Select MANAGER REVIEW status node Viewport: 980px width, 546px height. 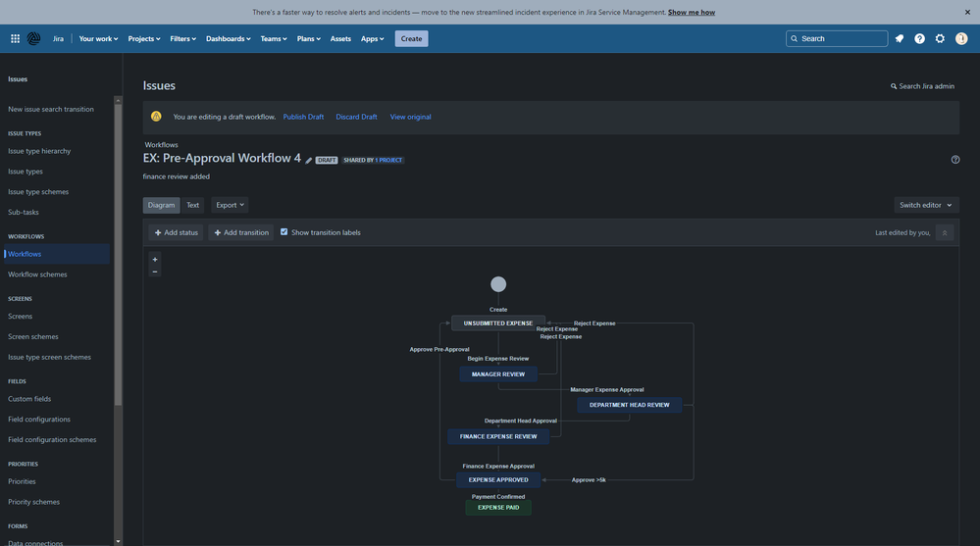click(x=498, y=374)
